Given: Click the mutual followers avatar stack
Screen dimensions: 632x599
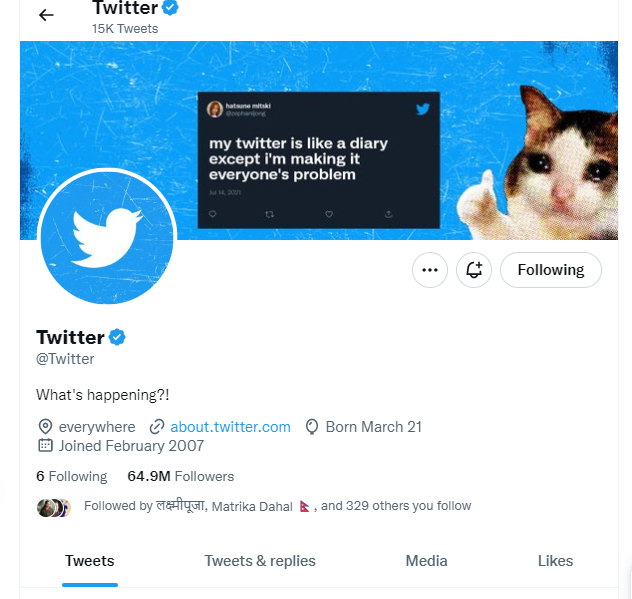Looking at the screenshot, I should [54, 507].
